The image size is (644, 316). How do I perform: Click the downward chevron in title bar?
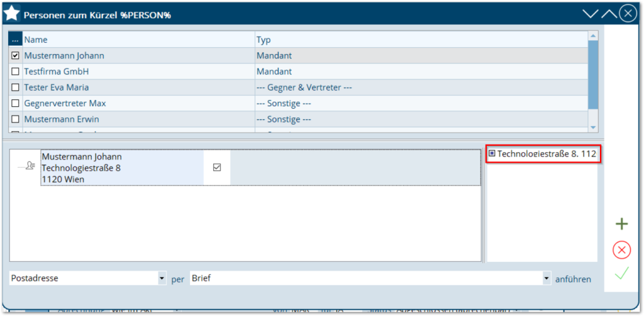[x=590, y=14]
